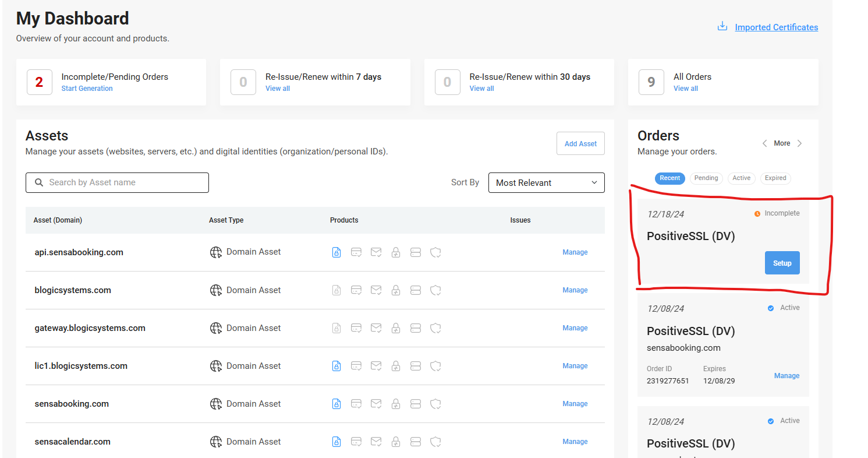Click server stack icon in sensabooking.com row
This screenshot has width=868, height=458.
(x=416, y=404)
